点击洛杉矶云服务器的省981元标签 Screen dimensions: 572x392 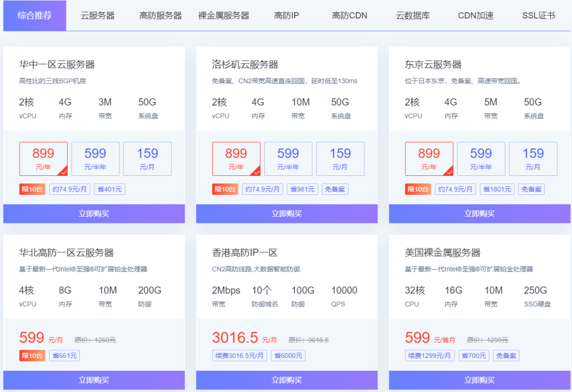[x=302, y=189]
